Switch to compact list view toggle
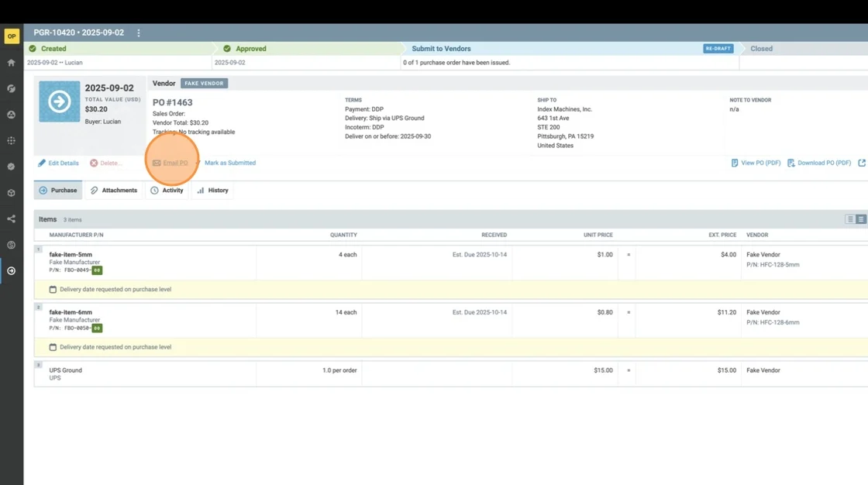 tap(850, 219)
